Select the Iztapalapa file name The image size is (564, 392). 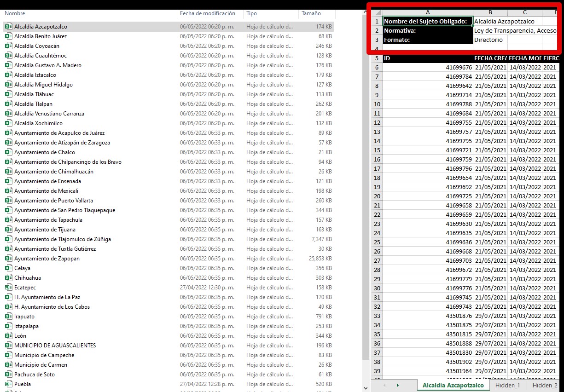click(26, 326)
